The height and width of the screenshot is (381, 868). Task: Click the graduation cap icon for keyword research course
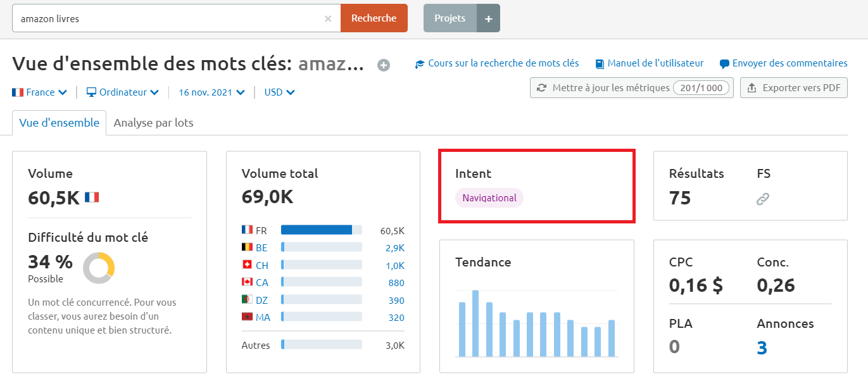coord(418,63)
